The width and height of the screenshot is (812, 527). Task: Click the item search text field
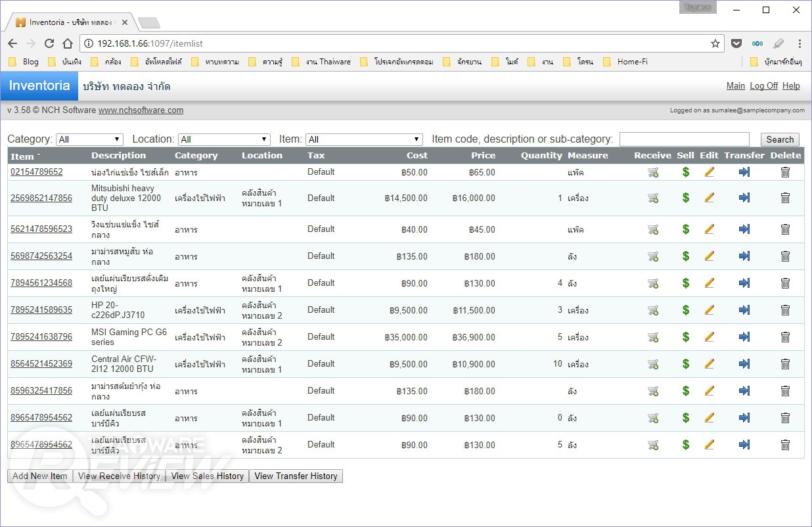[684, 139]
